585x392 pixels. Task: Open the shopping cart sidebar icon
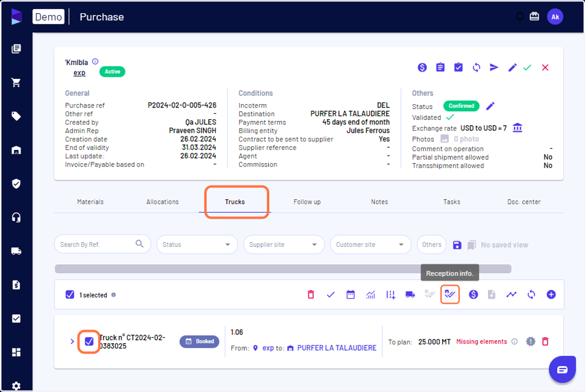[x=16, y=82]
